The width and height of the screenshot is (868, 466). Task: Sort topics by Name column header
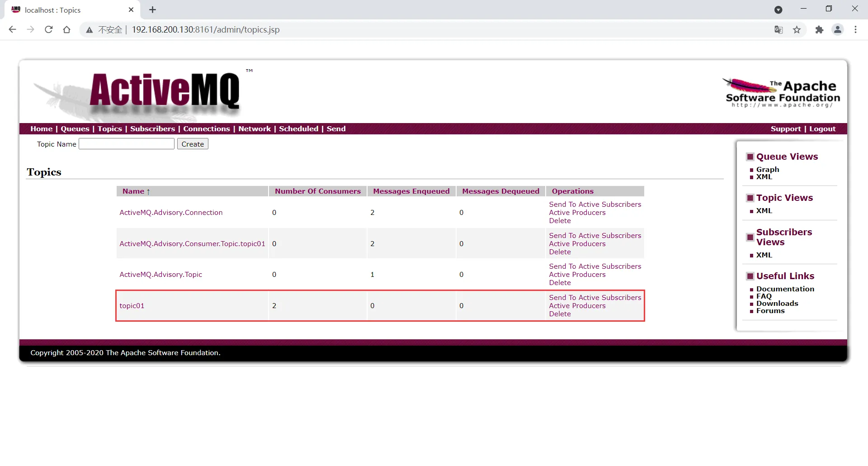(x=133, y=191)
